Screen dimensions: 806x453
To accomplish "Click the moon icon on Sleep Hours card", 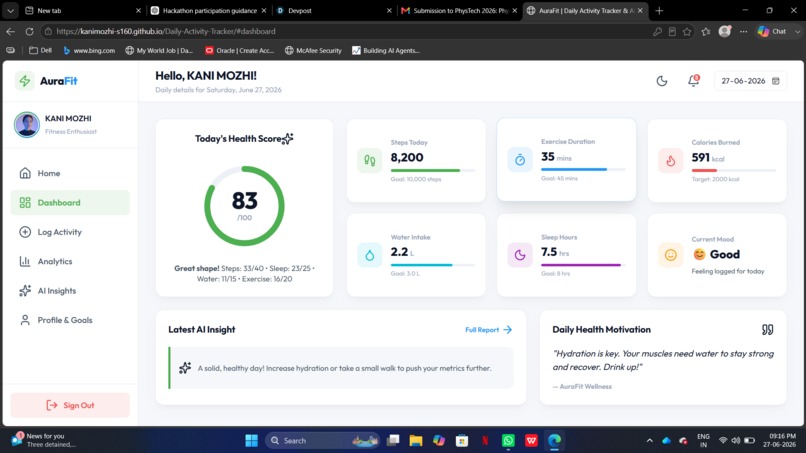I will click(x=520, y=255).
